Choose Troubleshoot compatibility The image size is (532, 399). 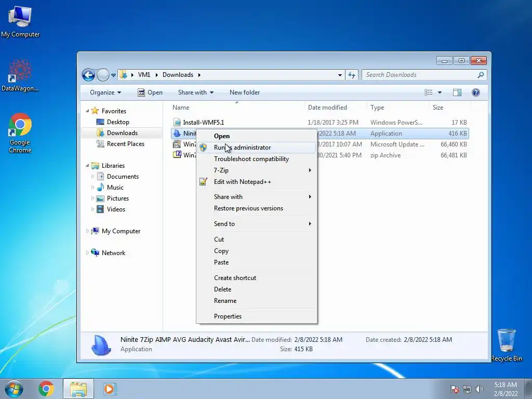(257, 159)
